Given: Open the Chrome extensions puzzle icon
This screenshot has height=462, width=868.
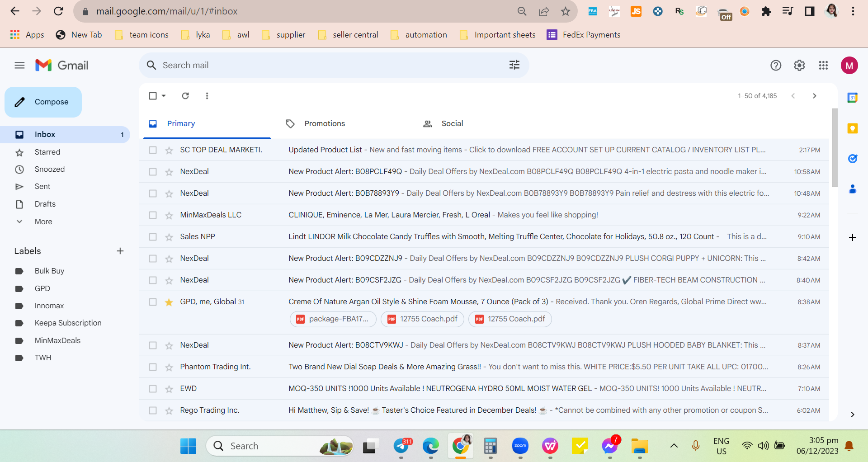Looking at the screenshot, I should pyautogui.click(x=766, y=11).
